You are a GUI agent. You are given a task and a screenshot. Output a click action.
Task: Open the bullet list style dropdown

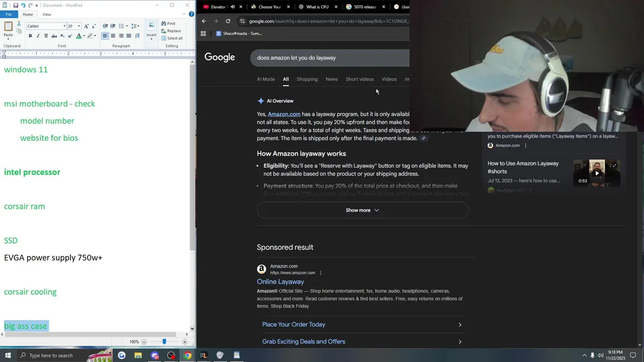point(126,26)
